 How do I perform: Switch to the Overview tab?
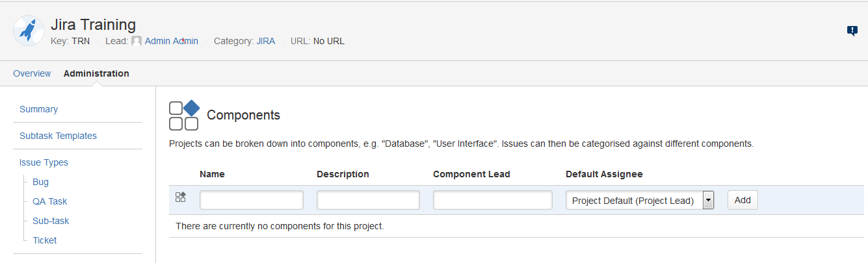pyautogui.click(x=32, y=73)
